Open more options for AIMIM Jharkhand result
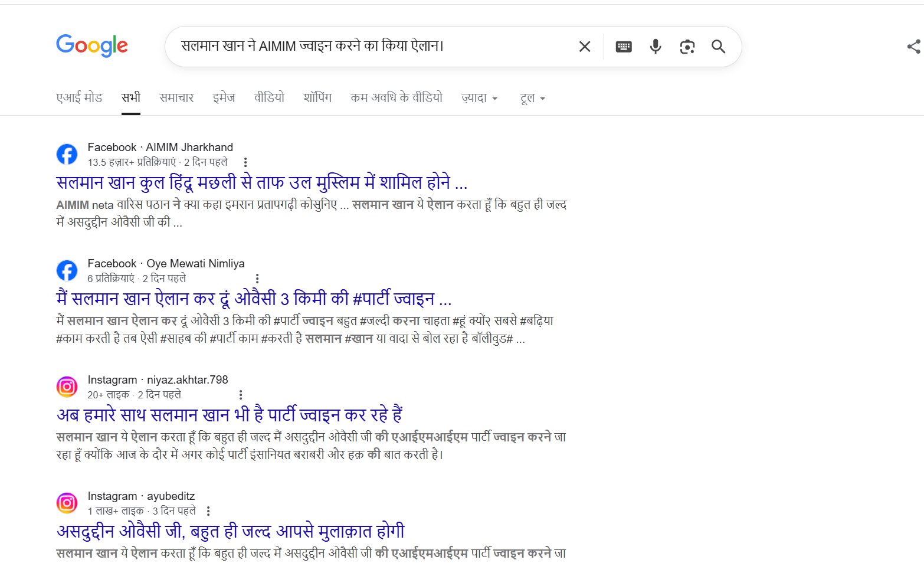 point(245,162)
